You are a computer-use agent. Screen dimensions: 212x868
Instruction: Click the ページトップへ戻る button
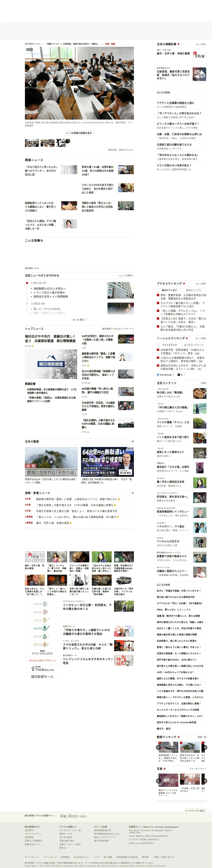tap(195, 810)
